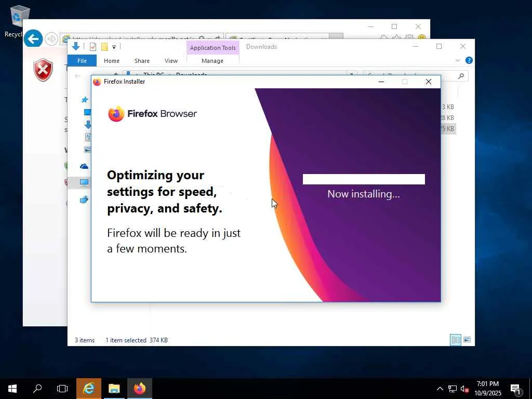The image size is (532, 399).
Task: Click the IE back arrow button
Action: (33, 39)
